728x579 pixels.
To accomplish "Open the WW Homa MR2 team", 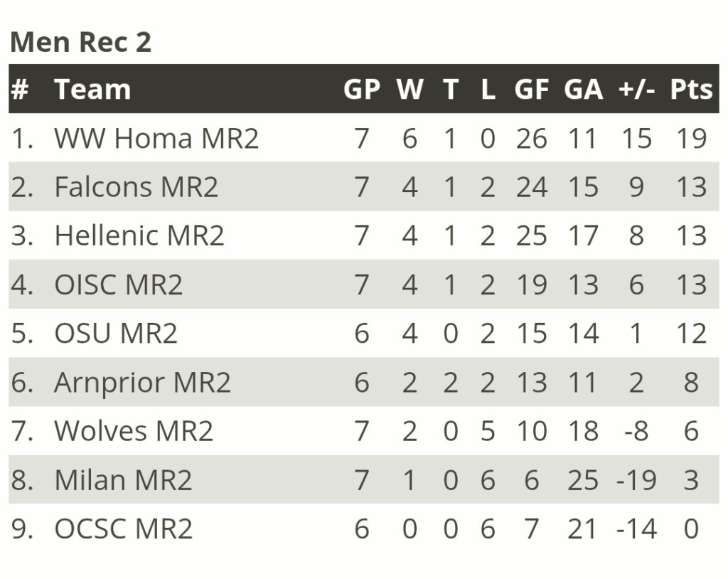I will pos(156,138).
